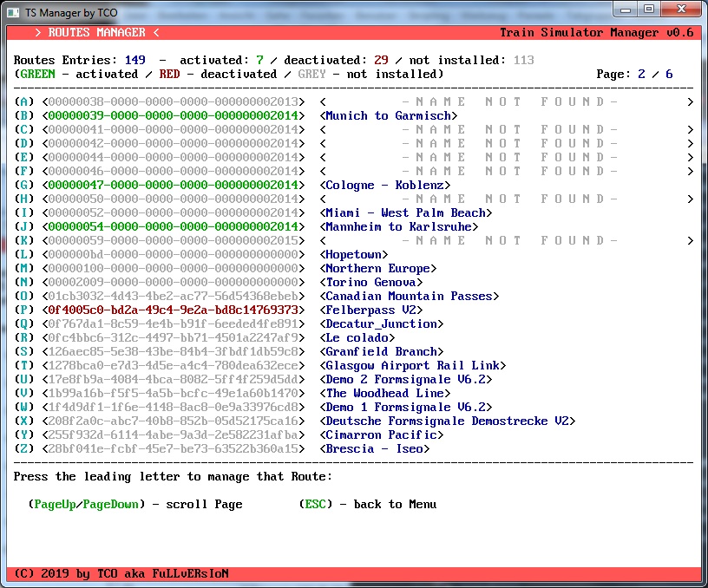Click the GREEN legend word
Screen dimensions: 708x588
coord(37,74)
